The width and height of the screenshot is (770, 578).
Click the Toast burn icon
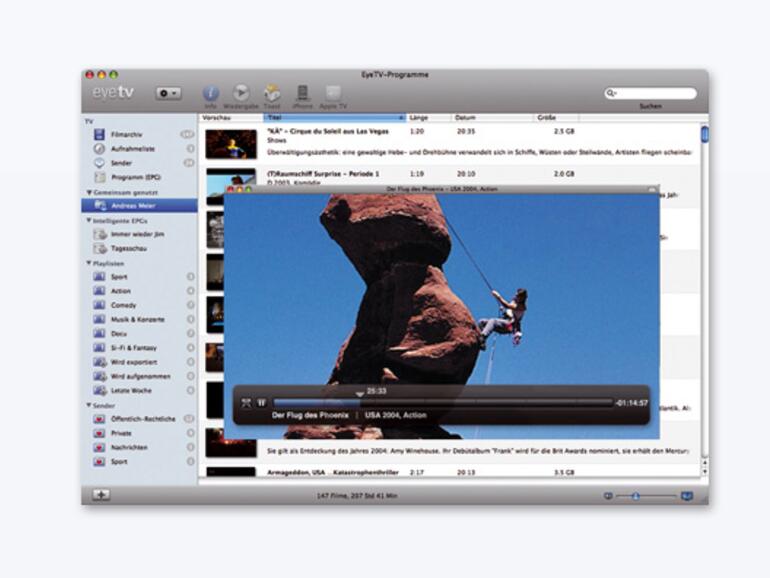271,93
